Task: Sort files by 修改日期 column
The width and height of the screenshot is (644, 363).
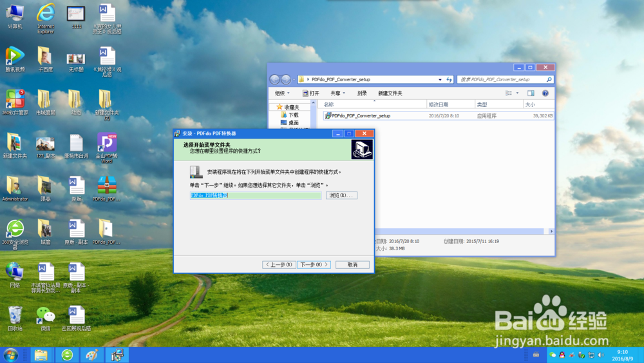Action: [451, 104]
